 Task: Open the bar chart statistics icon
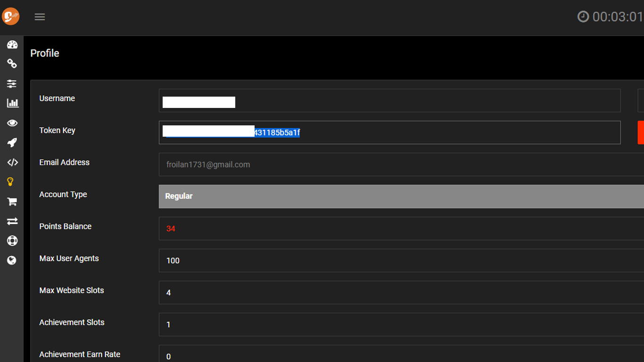point(13,103)
